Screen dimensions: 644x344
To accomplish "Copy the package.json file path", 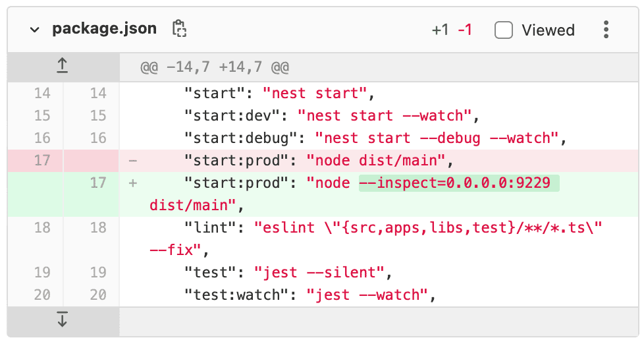I will click(179, 29).
